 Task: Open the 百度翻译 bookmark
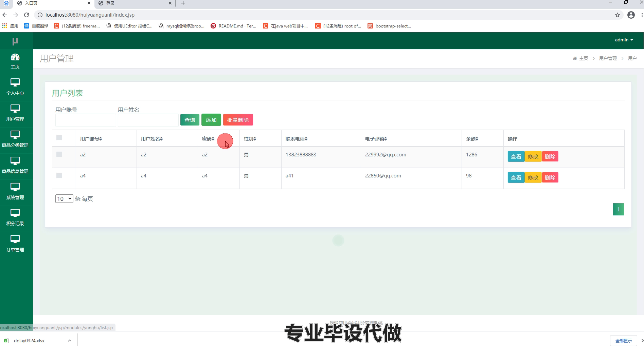tap(36, 26)
